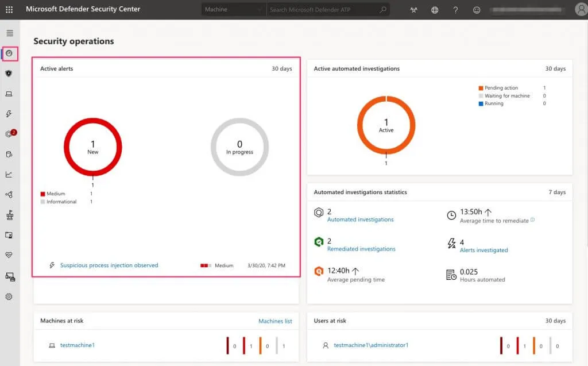The height and width of the screenshot is (366, 588).
Task: Open the sidebar icon with red badge
Action: click(9, 134)
